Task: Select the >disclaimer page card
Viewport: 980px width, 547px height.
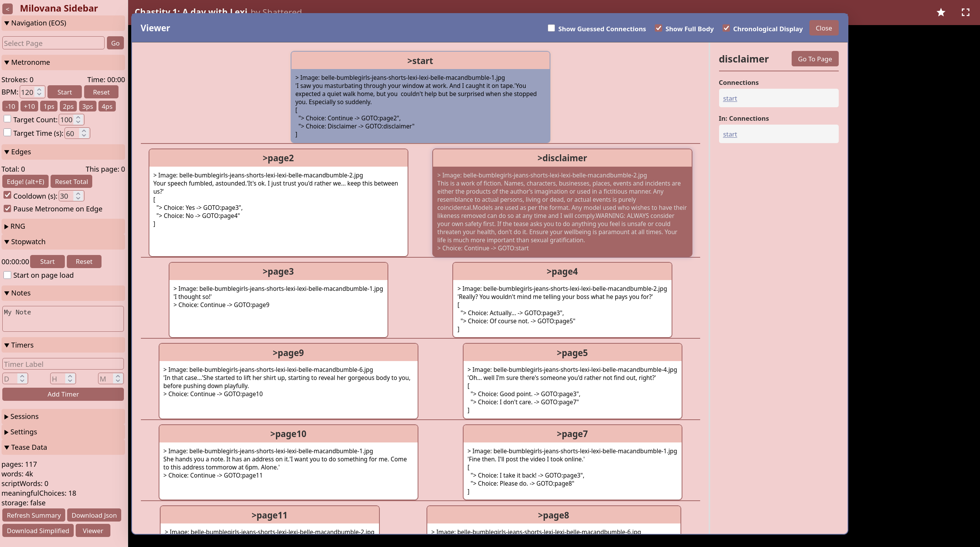Action: (562, 203)
